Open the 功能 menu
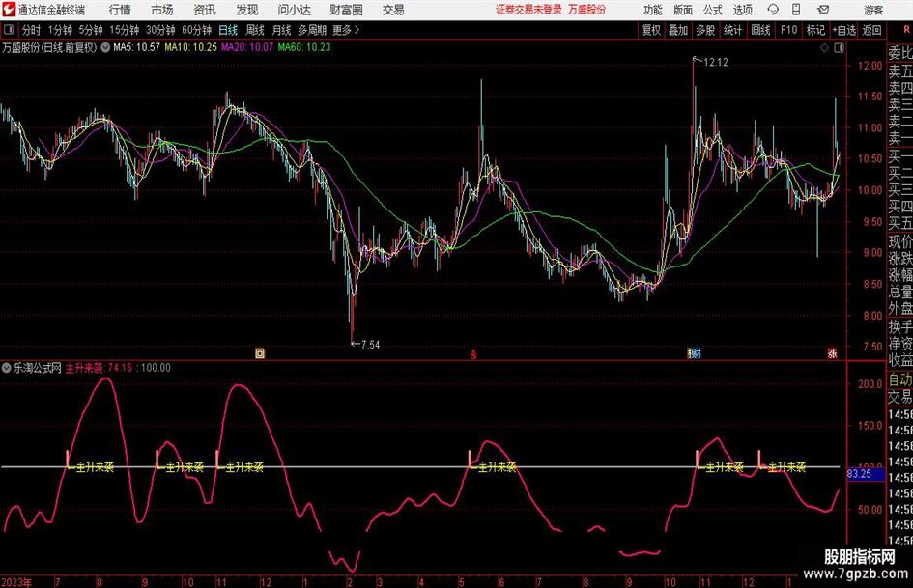Image resolution: width=913 pixels, height=588 pixels. (653, 10)
